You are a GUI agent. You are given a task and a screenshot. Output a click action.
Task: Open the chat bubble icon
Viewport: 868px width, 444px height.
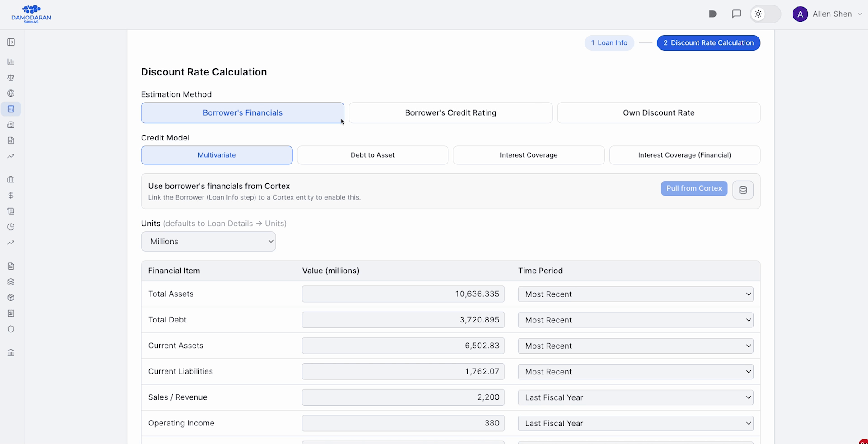tap(736, 14)
